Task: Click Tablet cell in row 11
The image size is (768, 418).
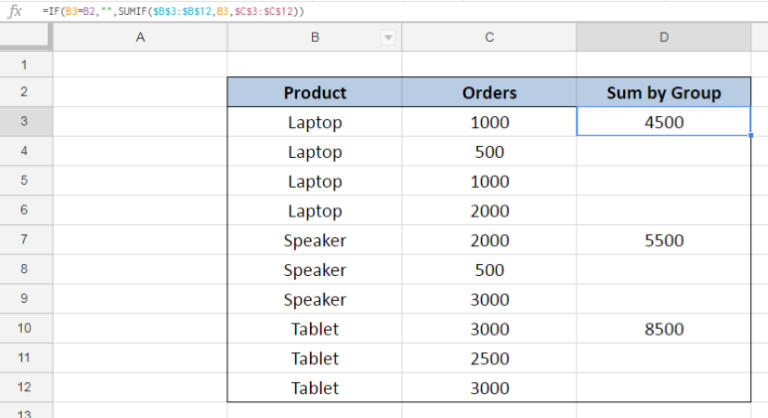Action: [x=314, y=358]
